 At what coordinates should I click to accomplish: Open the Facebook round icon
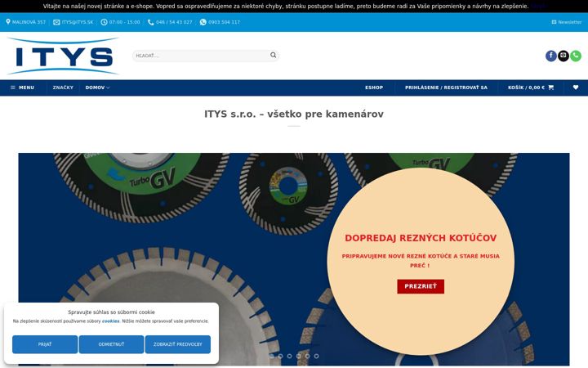pyautogui.click(x=551, y=56)
